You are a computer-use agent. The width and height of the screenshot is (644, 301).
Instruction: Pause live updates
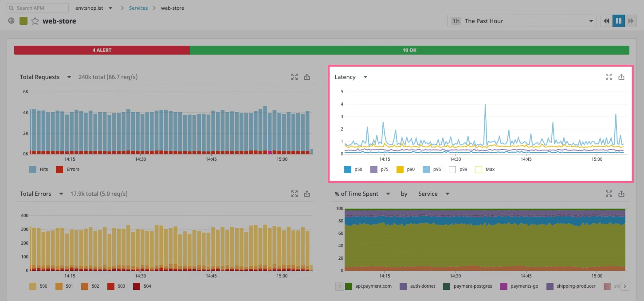[x=619, y=21]
